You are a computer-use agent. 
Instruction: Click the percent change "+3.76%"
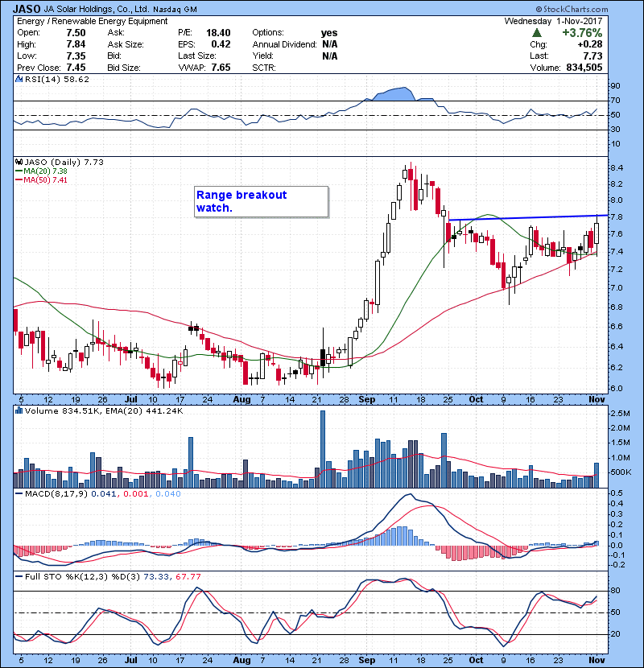pos(582,33)
